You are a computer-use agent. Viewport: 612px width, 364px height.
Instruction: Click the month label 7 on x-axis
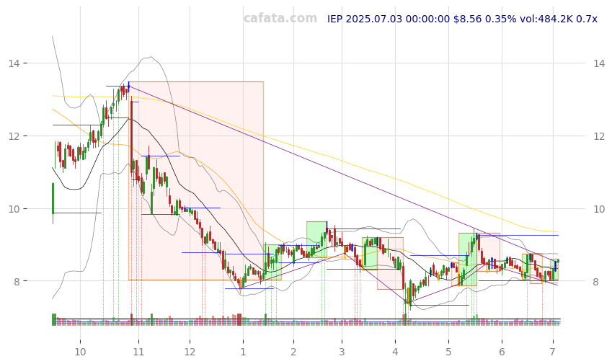[552, 352]
